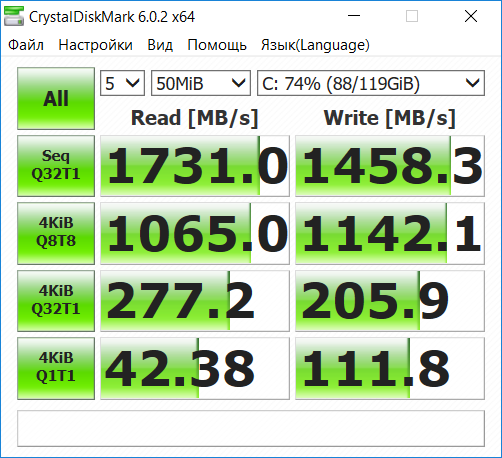The width and height of the screenshot is (502, 458).
Task: Open the Язык(Language) menu
Action: coord(315,45)
